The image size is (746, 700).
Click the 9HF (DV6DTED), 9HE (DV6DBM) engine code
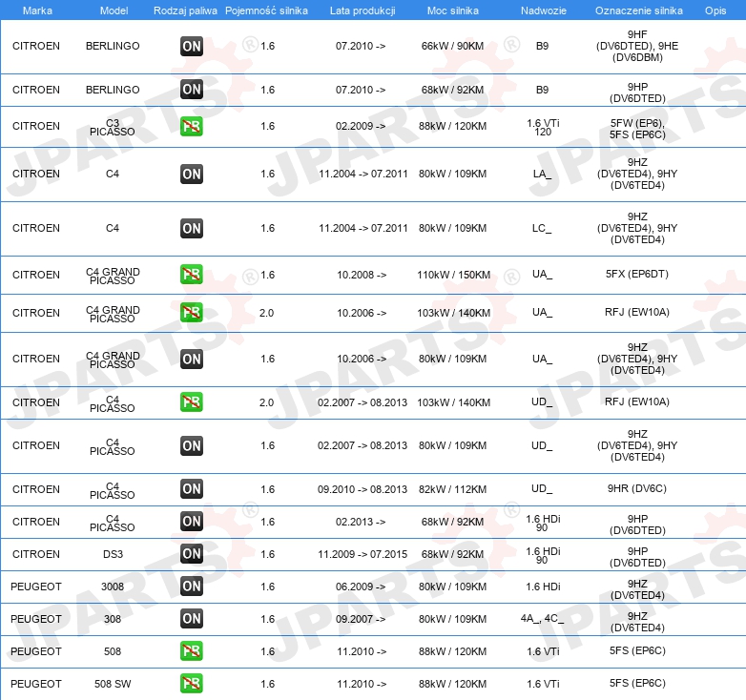(x=637, y=46)
